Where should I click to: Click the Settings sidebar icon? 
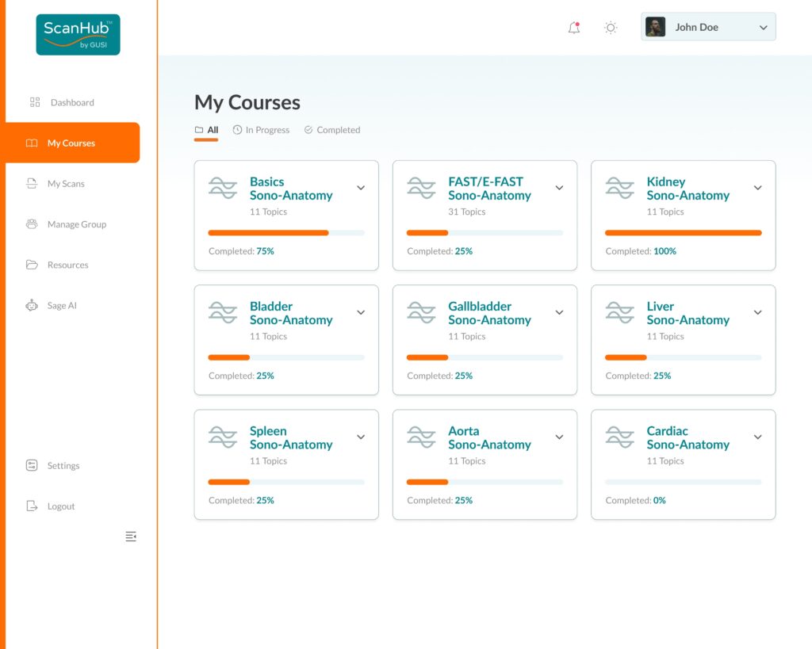pos(32,466)
